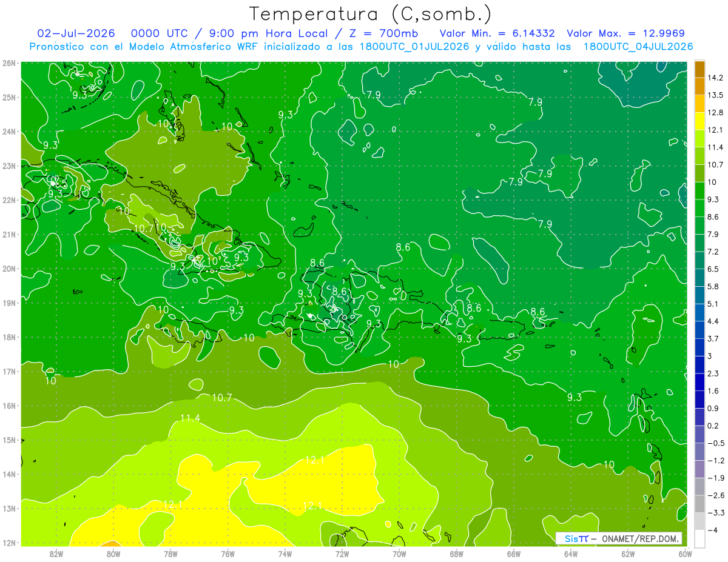Click the '3.7' color scale label
728x562 pixels.
coord(713,338)
